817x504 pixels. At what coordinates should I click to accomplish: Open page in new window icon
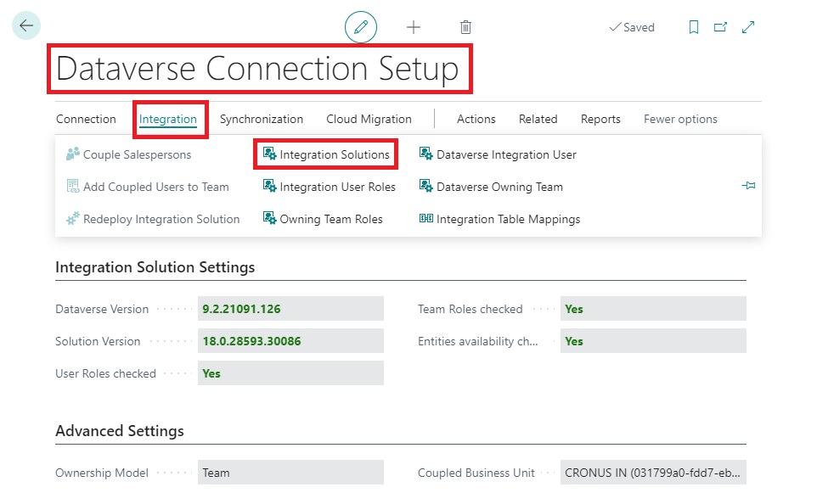(720, 27)
